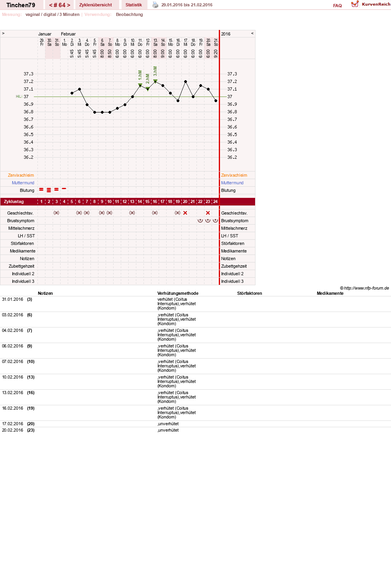This screenshot has width=391, height=588.
Task: Open the FAQ link
Action: [x=338, y=6]
